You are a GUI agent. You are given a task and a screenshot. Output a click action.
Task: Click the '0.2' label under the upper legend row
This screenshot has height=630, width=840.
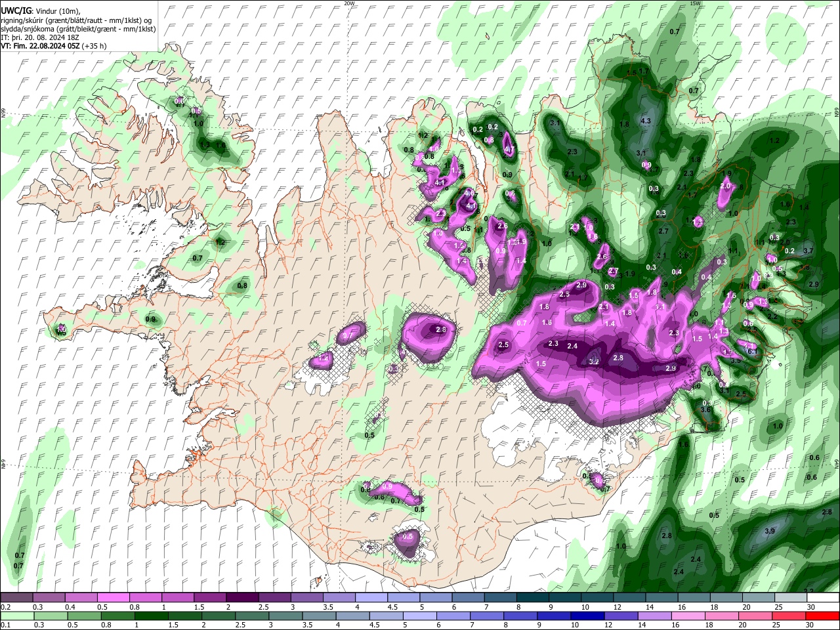[x=5, y=607]
